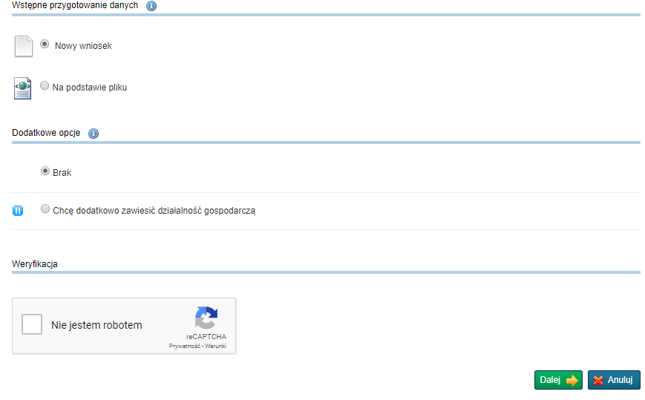Viewport: 645px width, 400px height.
Task: Click the reCAPTCHA logo icon
Action: tap(206, 318)
